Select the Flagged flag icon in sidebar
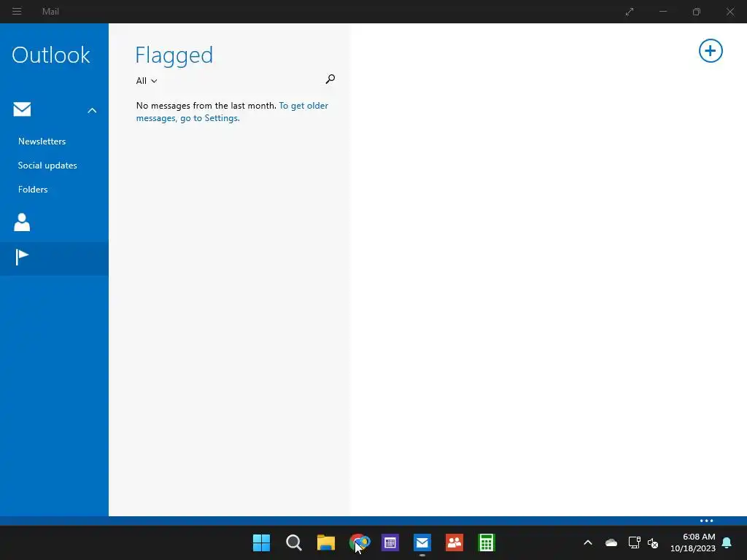The height and width of the screenshot is (560, 747). pyautogui.click(x=22, y=257)
